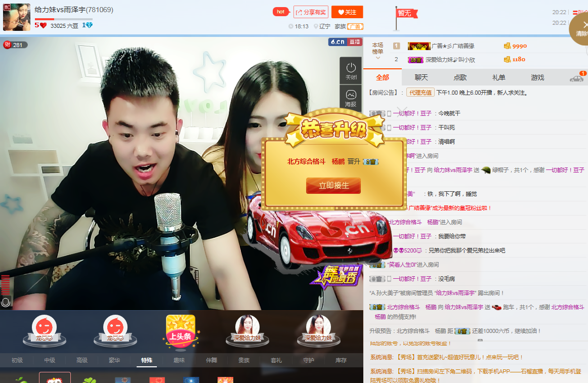
Task: Click the 绿帽子 green hat gift icon
Action: pyautogui.click(x=486, y=171)
